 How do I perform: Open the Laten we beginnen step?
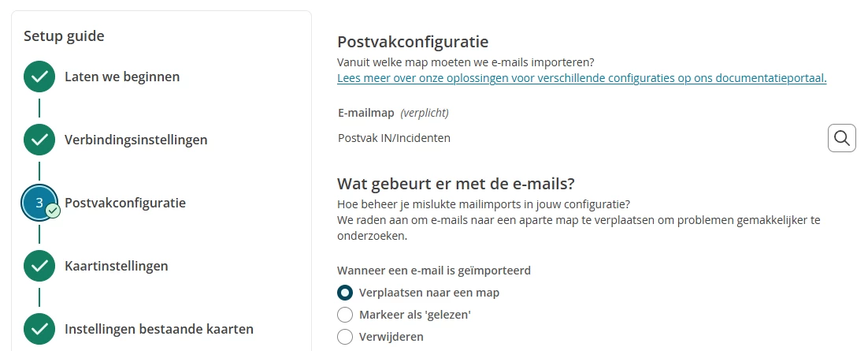pos(122,77)
